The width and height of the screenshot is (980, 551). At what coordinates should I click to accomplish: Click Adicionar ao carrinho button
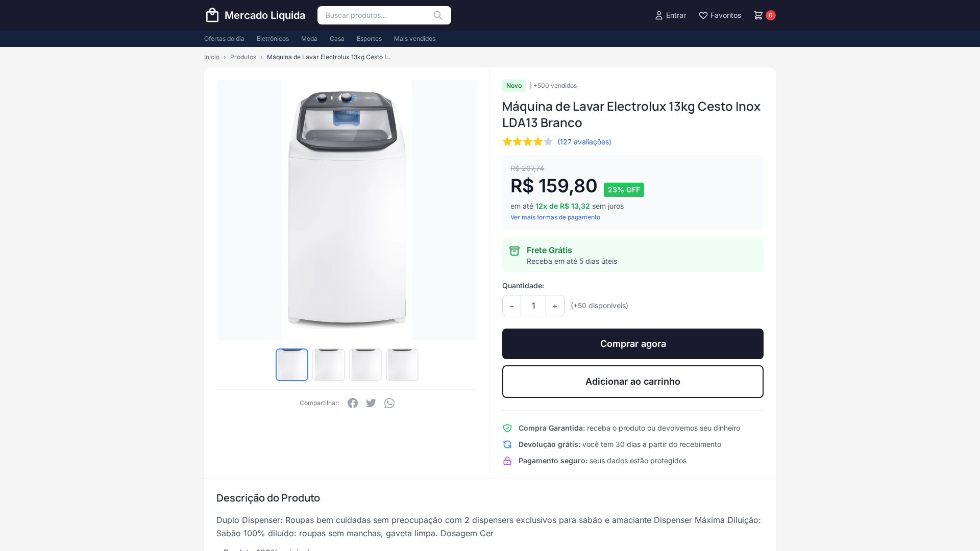click(632, 382)
